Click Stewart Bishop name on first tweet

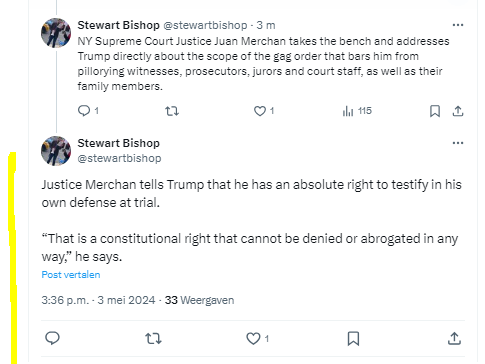(x=118, y=25)
